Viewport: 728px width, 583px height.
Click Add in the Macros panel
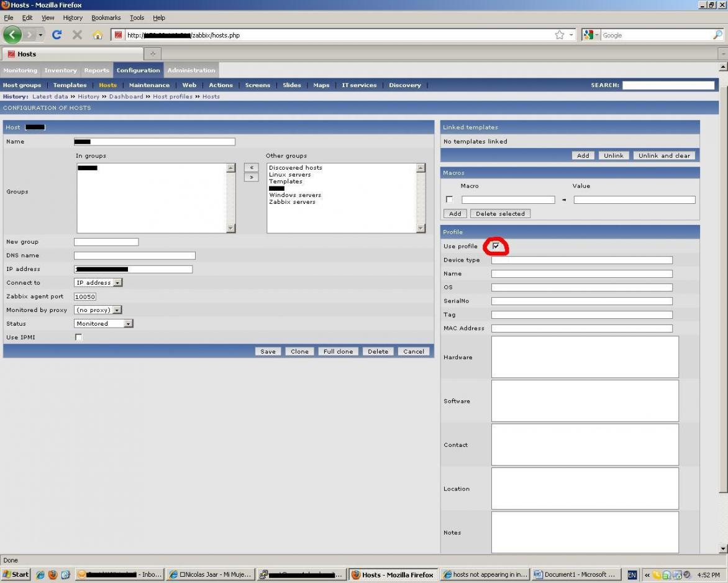pos(455,214)
